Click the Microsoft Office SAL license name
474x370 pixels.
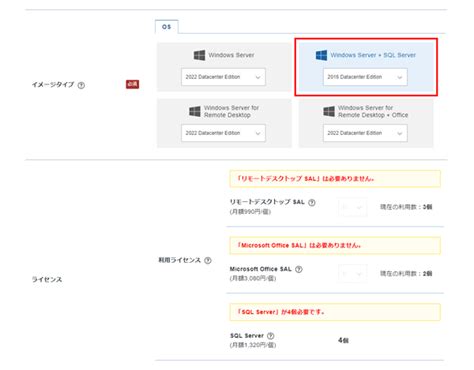[x=261, y=269]
